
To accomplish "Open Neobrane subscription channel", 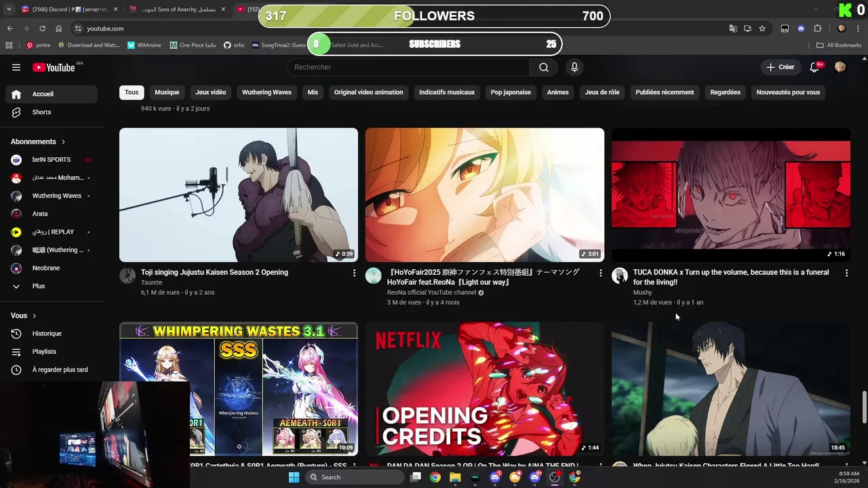I will (x=52, y=268).
